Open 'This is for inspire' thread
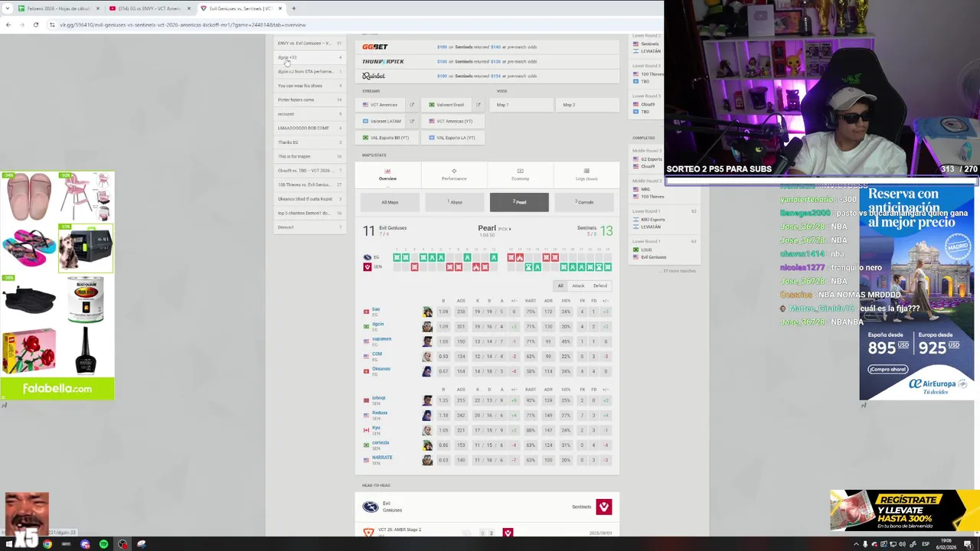The width and height of the screenshot is (980, 551). click(x=310, y=156)
